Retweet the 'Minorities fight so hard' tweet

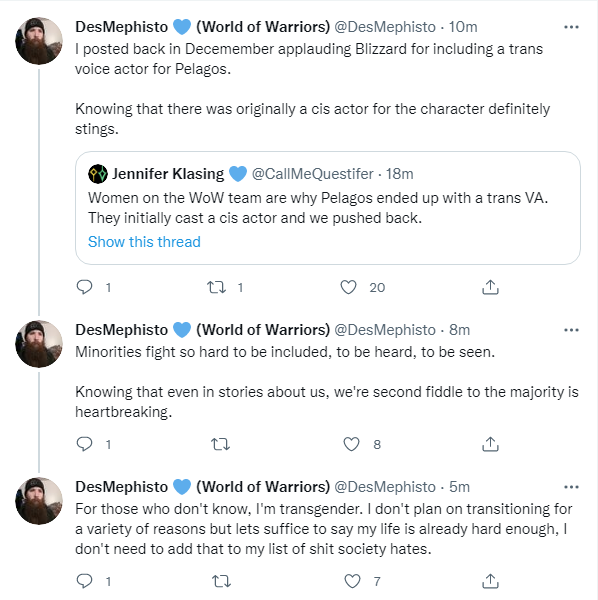pyautogui.click(x=220, y=444)
